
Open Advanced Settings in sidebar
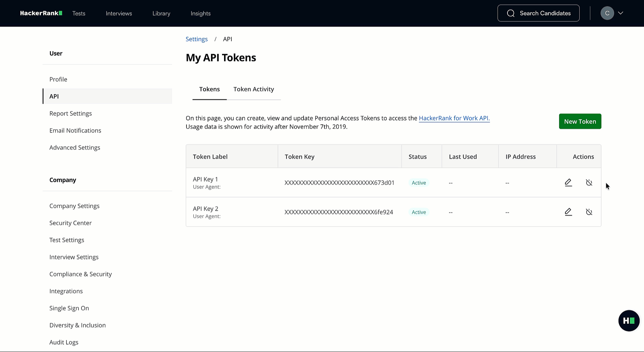(x=75, y=148)
